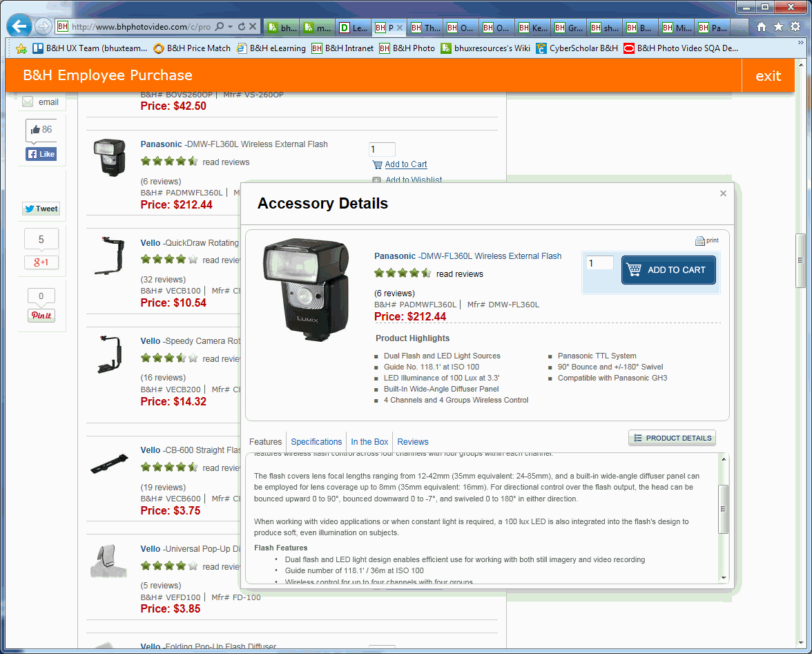Switch to the 'Ke...' browser tab
Viewport: 812px width, 654px height.
pyautogui.click(x=533, y=28)
